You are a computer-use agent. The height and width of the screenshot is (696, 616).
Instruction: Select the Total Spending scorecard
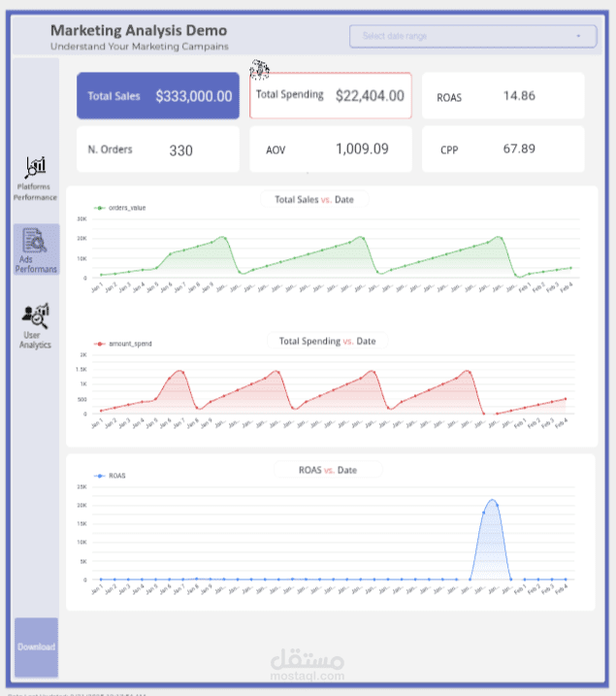pos(331,95)
